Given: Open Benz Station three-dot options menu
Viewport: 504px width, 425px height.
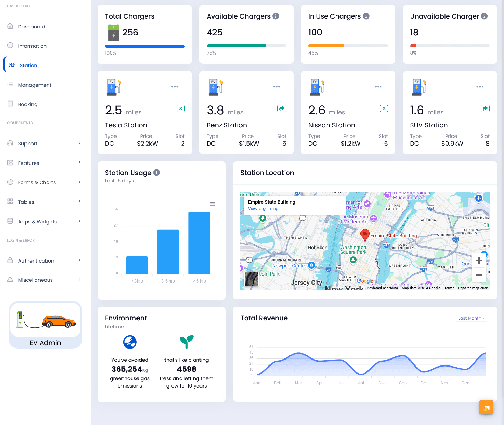Looking at the screenshot, I should click(276, 86).
